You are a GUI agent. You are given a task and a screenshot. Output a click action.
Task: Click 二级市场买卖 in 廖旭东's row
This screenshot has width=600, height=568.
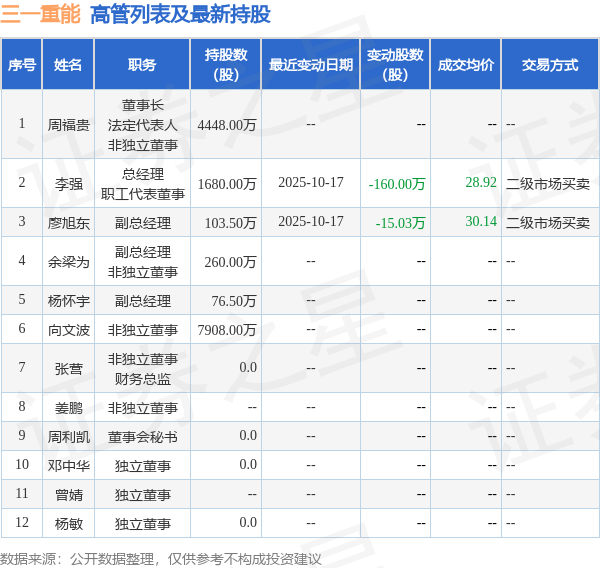coord(547,223)
